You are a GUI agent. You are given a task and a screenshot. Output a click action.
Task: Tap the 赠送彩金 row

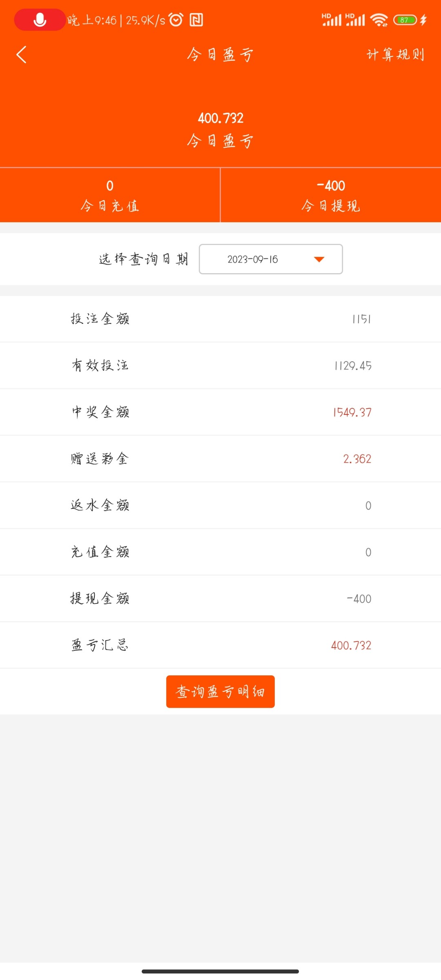click(220, 459)
